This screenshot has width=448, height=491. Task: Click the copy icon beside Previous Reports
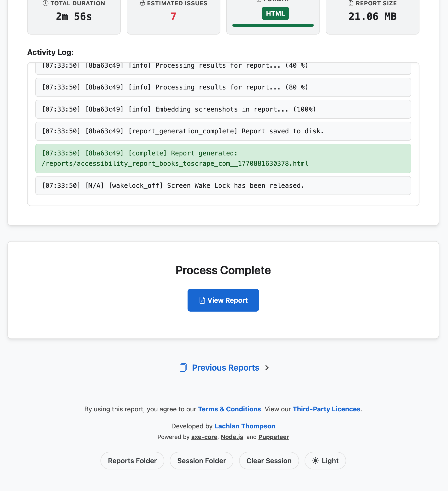coord(183,367)
